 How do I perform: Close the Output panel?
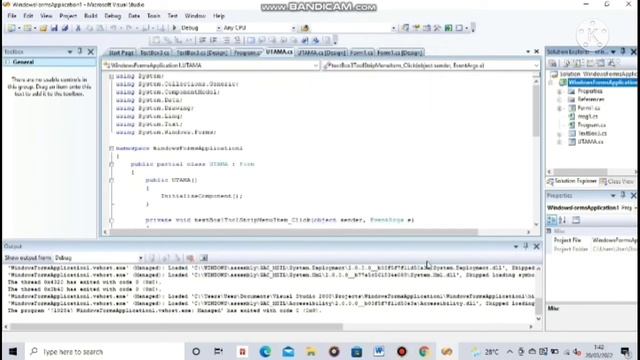click(x=536, y=246)
